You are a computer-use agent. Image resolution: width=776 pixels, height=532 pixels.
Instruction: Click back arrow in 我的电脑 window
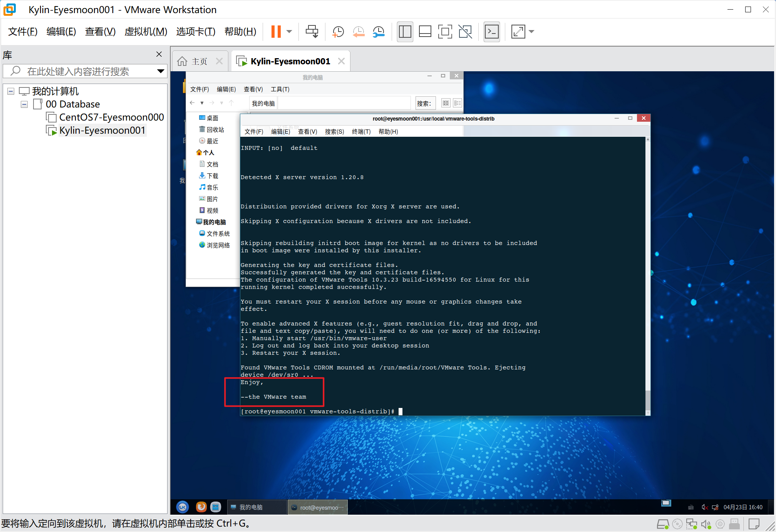(192, 103)
